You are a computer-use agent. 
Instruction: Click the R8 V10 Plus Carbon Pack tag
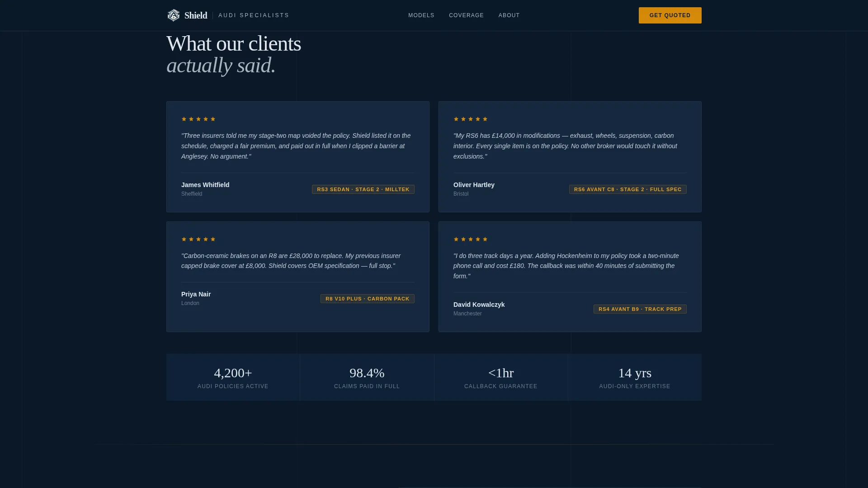367,299
